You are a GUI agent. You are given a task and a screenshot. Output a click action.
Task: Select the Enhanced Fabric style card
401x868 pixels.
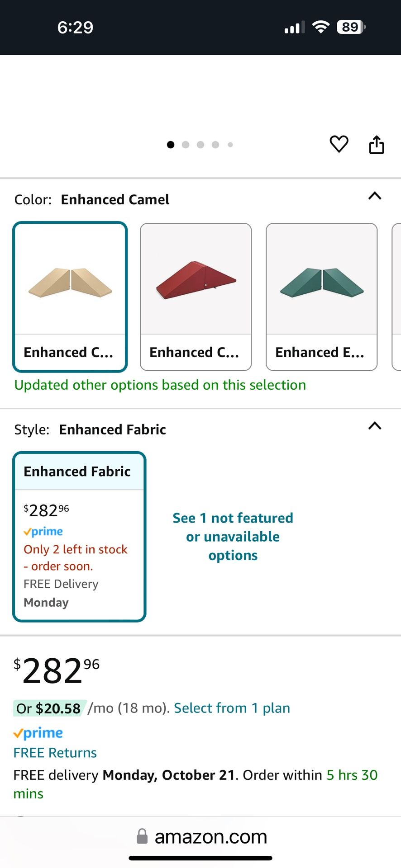[79, 536]
